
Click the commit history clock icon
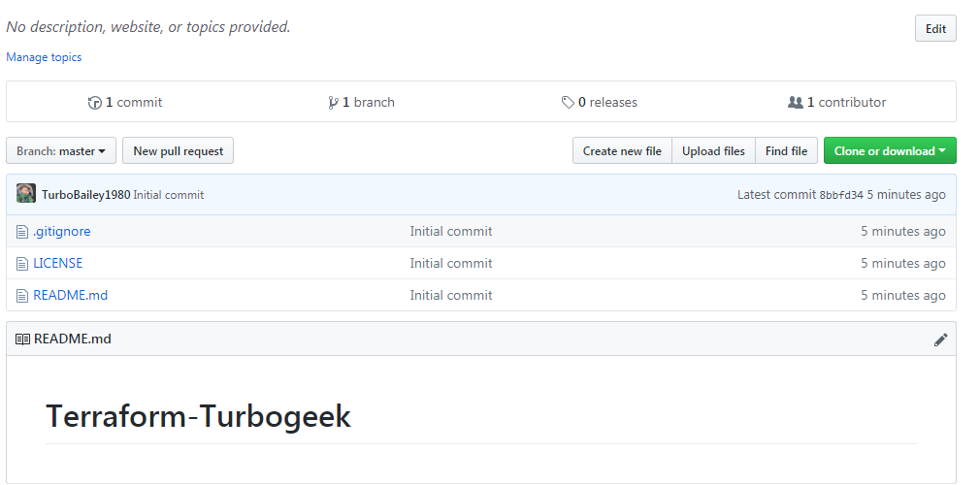tap(94, 103)
